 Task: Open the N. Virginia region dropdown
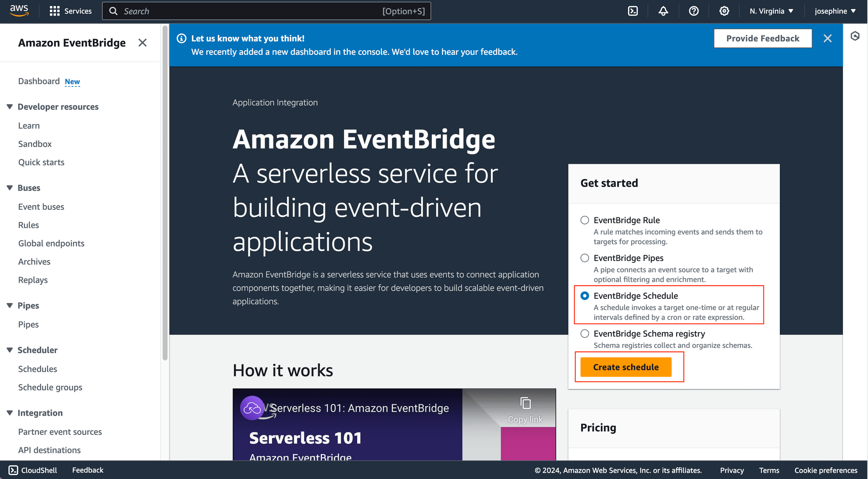(771, 11)
